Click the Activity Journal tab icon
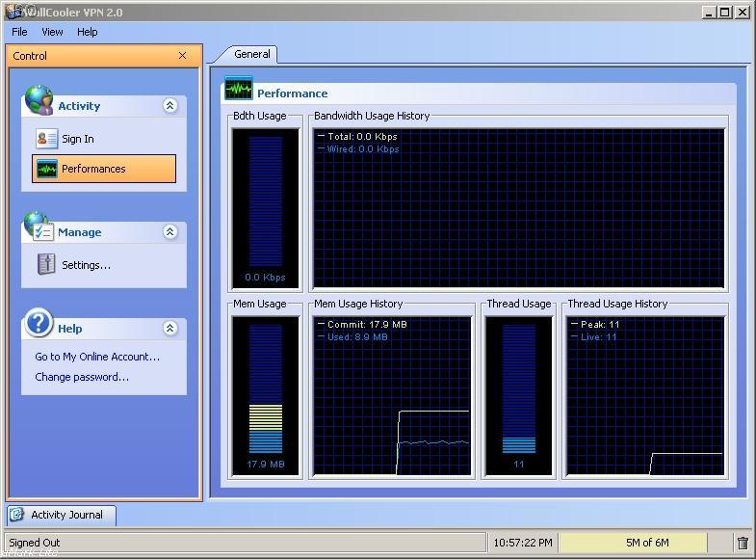 (17, 515)
